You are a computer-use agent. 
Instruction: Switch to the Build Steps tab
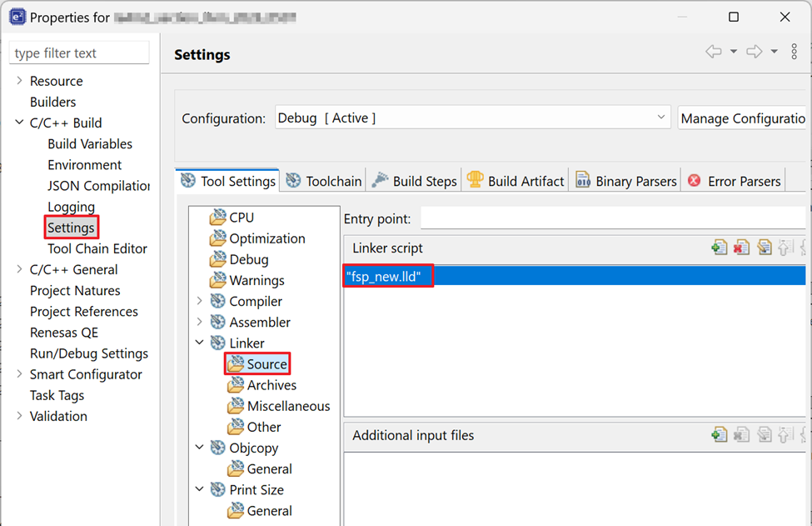pos(414,181)
